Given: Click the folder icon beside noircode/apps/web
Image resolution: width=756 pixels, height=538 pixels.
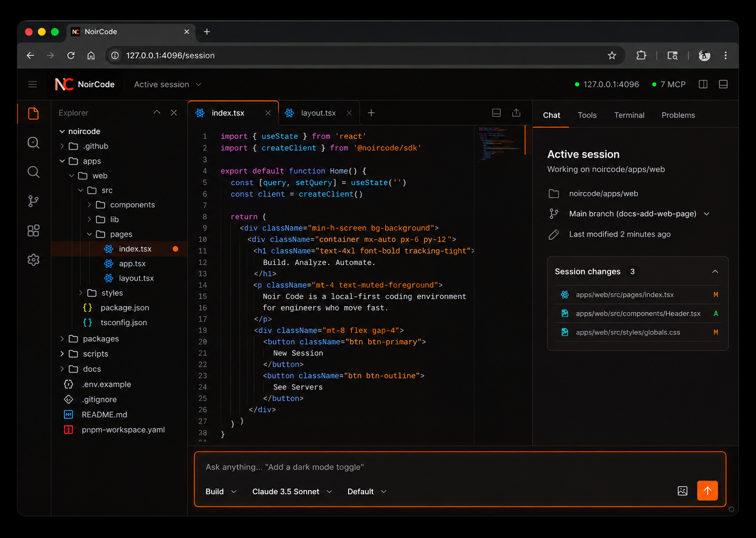Looking at the screenshot, I should (554, 194).
